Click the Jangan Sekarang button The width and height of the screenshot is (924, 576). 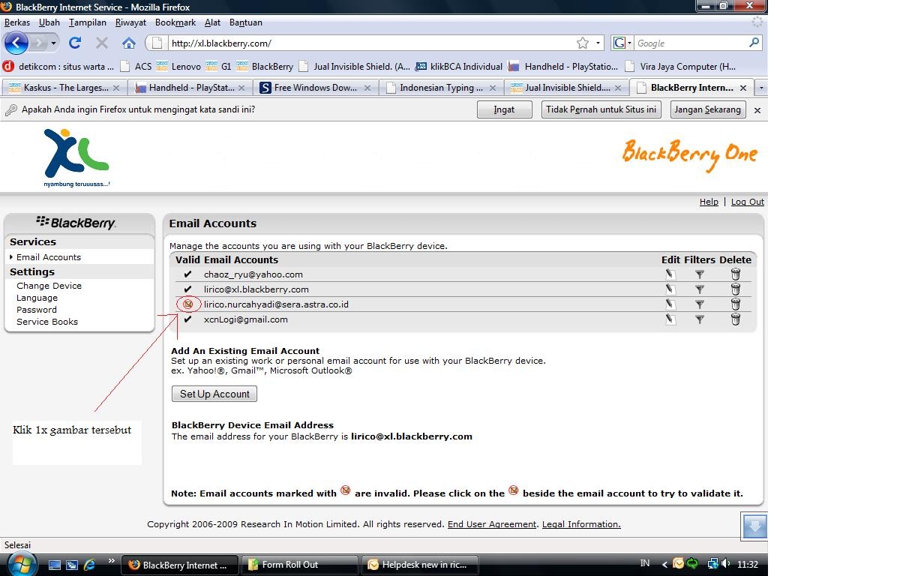click(707, 109)
